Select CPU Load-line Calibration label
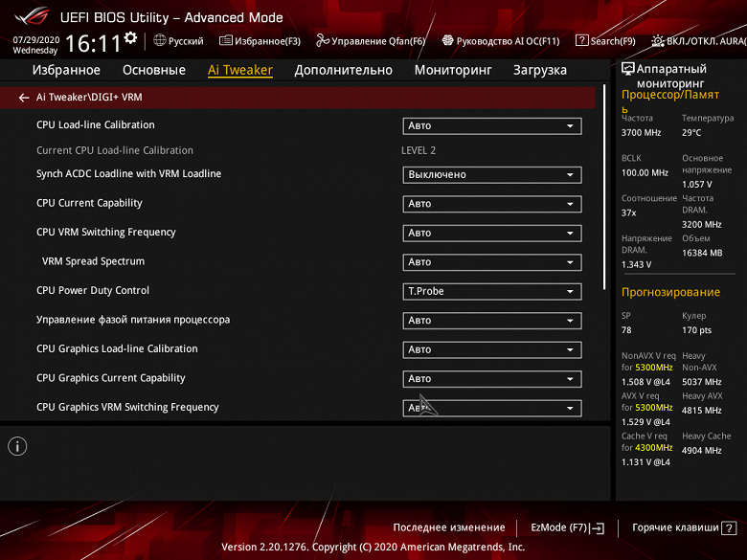This screenshot has width=747, height=560. (95, 124)
